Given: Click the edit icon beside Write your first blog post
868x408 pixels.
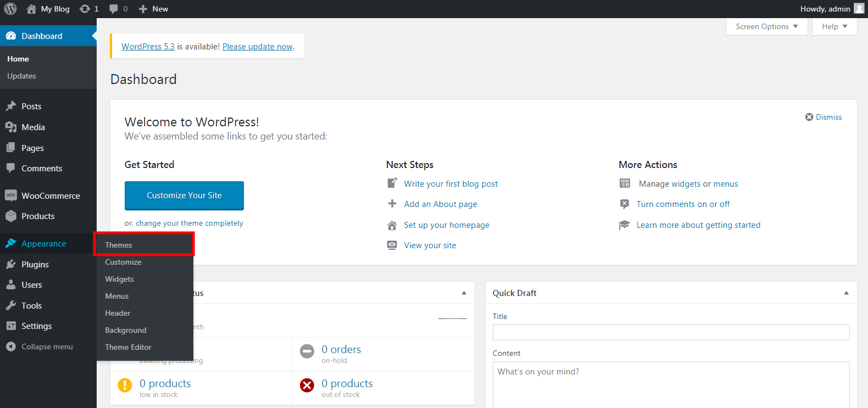Looking at the screenshot, I should [392, 183].
